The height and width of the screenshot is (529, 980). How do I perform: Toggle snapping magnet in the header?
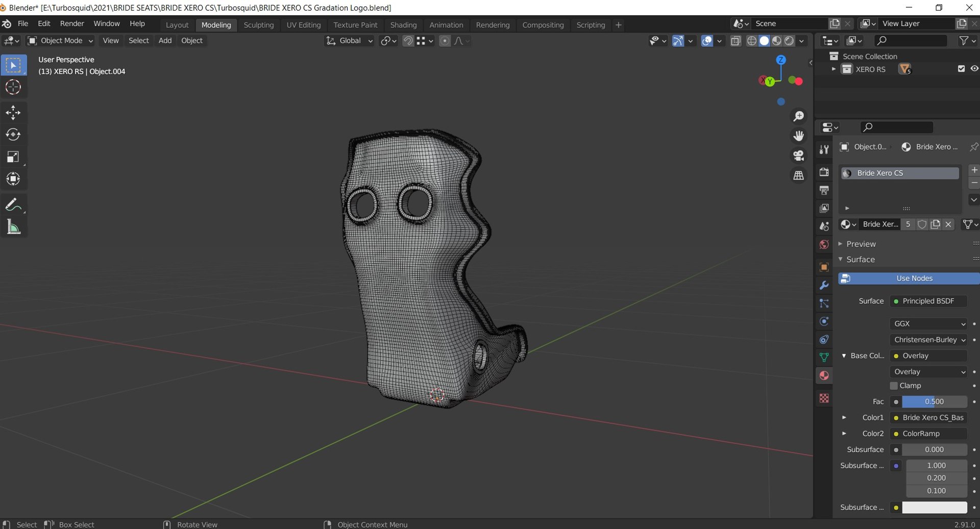click(408, 41)
